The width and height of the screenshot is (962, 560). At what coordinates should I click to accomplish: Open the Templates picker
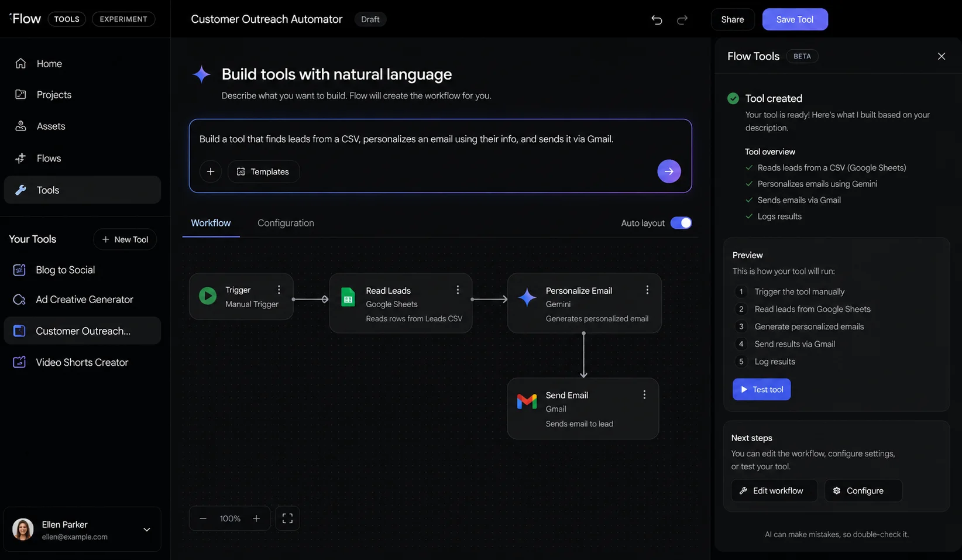pyautogui.click(x=263, y=171)
